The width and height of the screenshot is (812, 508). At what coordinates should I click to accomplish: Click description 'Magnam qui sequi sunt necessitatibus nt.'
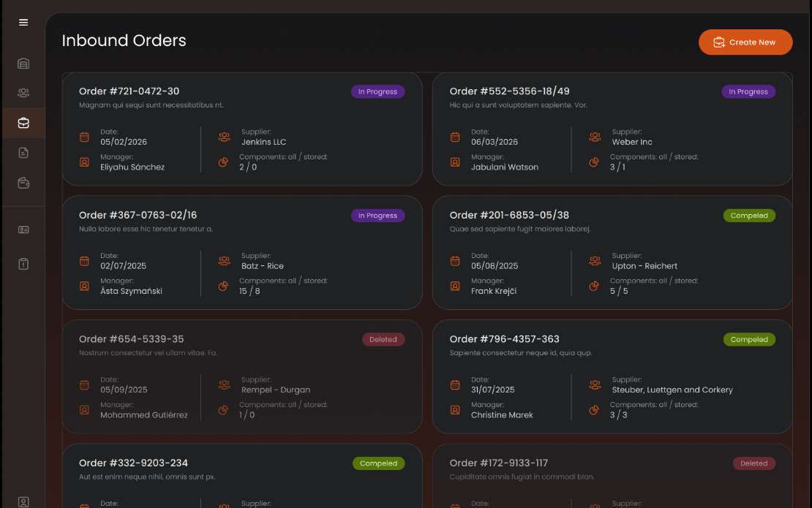(x=151, y=105)
